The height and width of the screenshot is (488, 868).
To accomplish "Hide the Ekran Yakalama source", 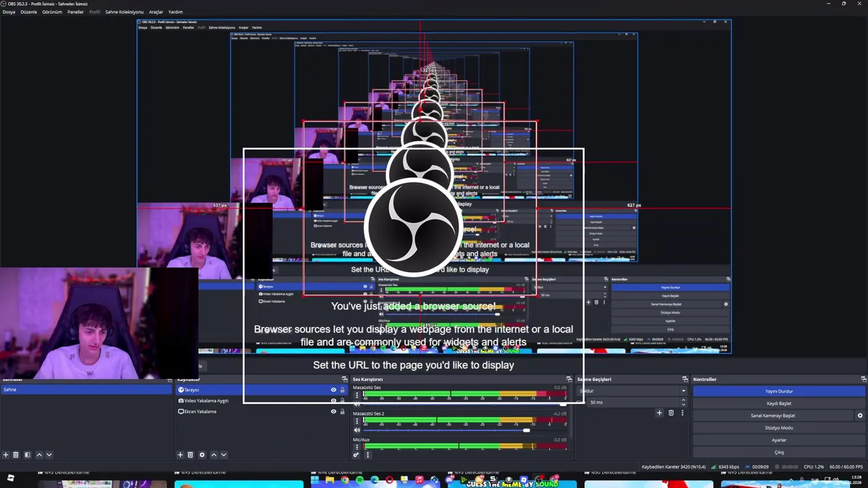I will click(333, 411).
